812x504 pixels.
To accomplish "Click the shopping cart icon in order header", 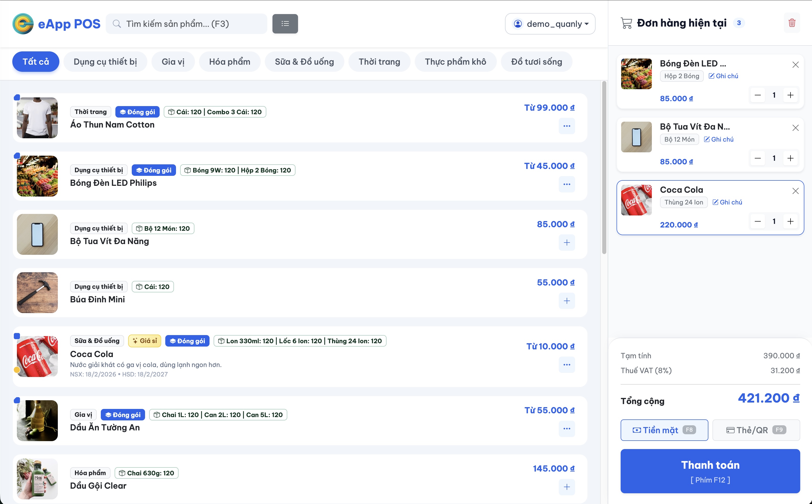I will (x=626, y=23).
